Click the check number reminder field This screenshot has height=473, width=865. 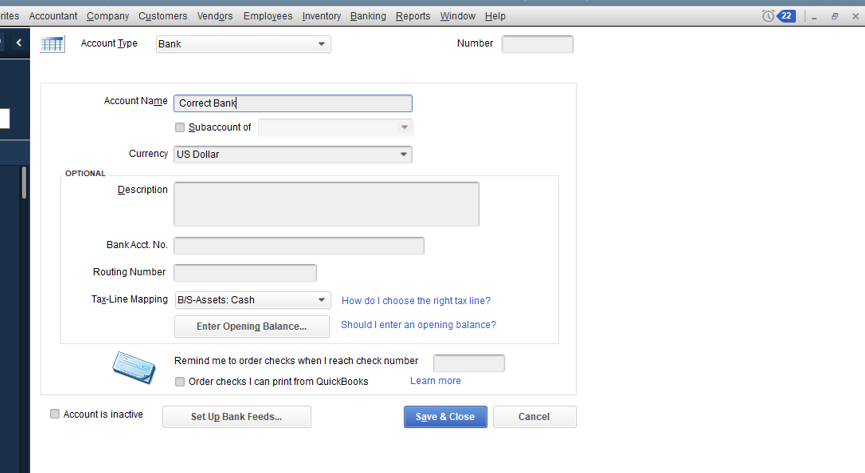tap(469, 363)
